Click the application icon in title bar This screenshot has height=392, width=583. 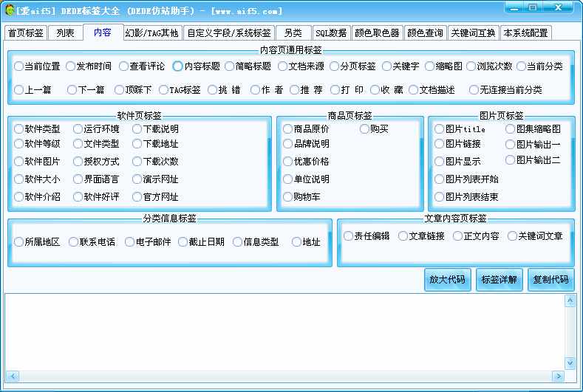(x=10, y=10)
